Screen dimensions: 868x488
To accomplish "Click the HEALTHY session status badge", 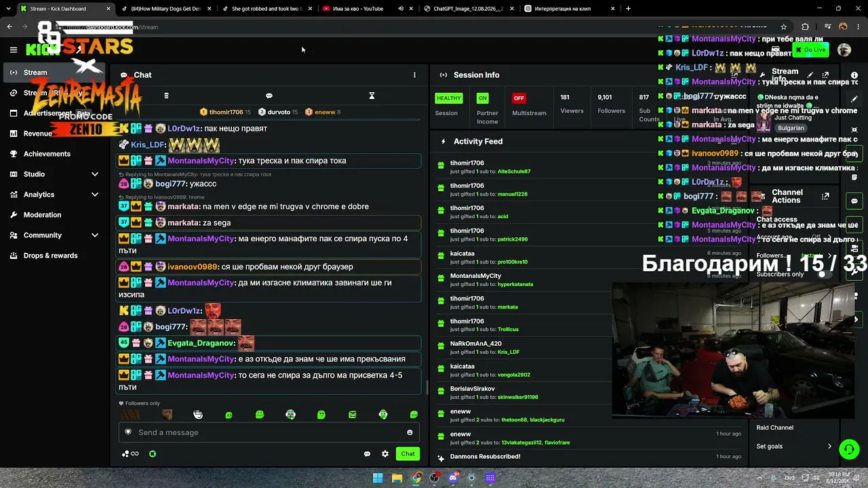I will (x=448, y=98).
